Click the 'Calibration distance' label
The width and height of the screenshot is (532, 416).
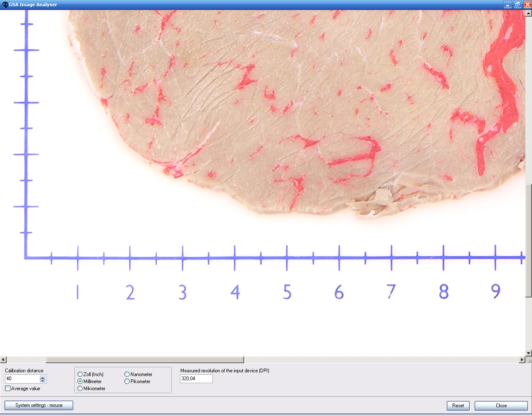pos(24,371)
